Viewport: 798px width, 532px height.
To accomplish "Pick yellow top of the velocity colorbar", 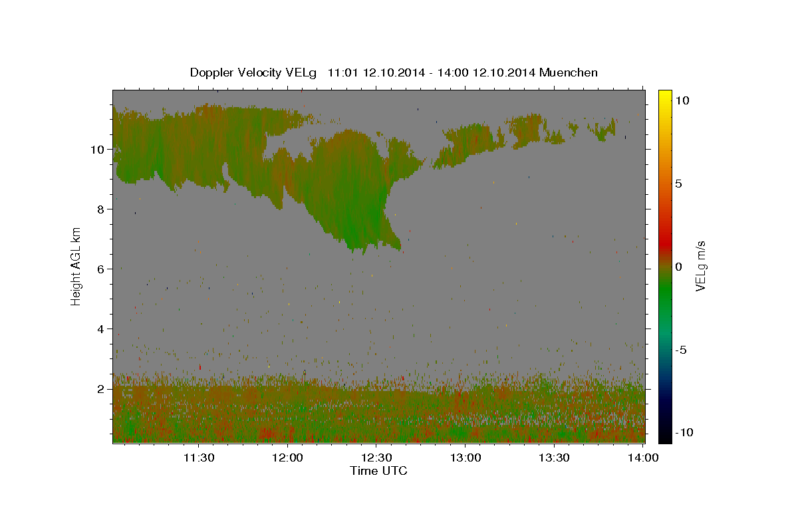I will (664, 95).
